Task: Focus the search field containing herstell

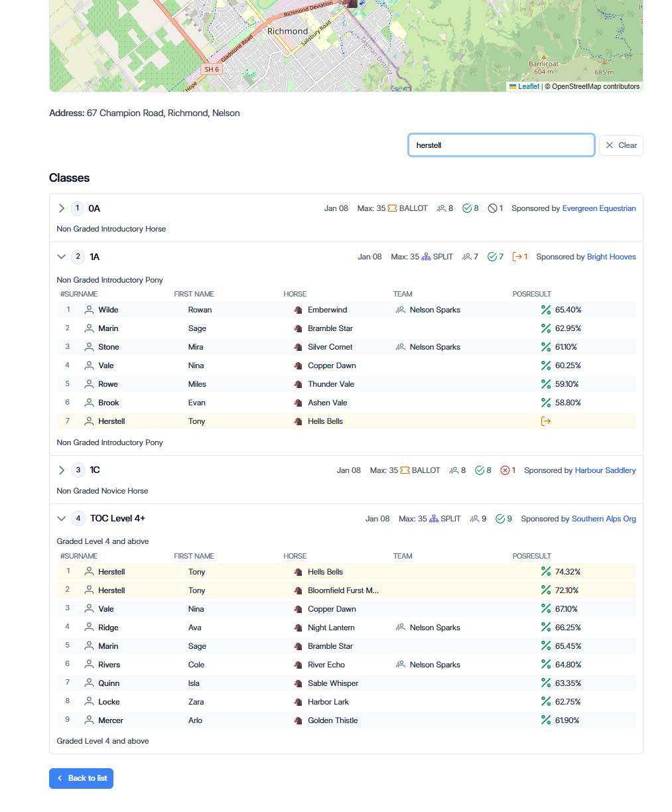Action: pyautogui.click(x=501, y=145)
